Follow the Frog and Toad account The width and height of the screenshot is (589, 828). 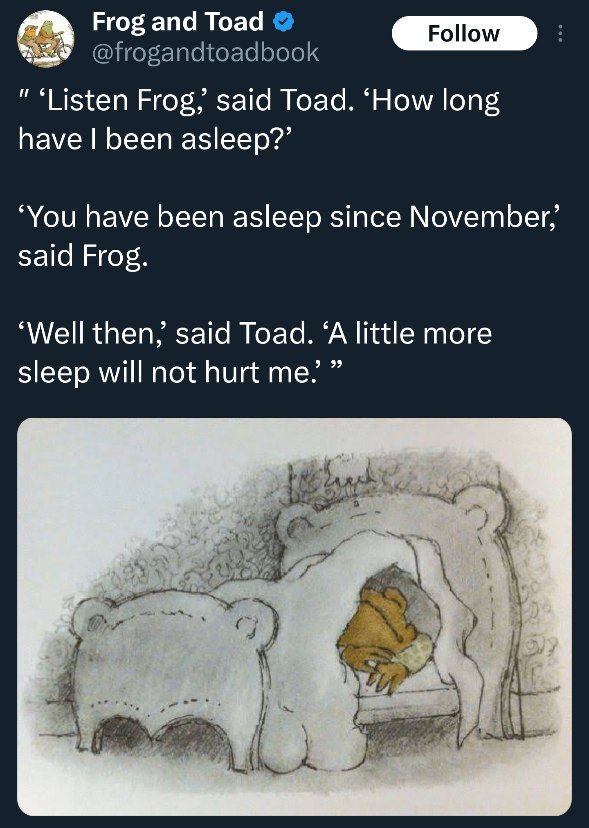[x=464, y=33]
